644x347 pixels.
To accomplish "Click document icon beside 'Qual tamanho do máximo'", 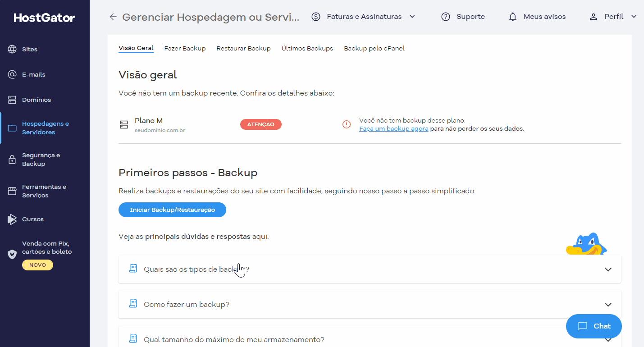I will pos(132,338).
